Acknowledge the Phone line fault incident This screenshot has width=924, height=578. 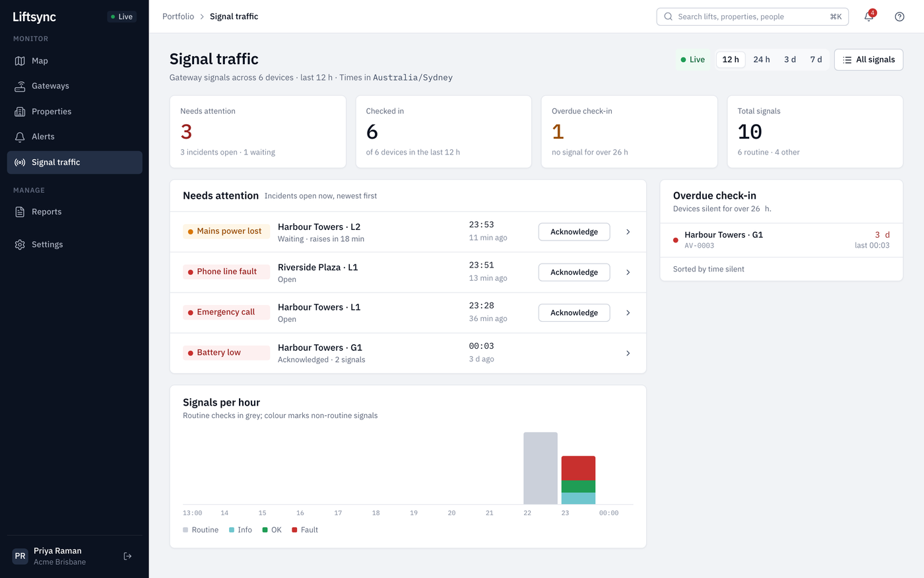pyautogui.click(x=574, y=272)
